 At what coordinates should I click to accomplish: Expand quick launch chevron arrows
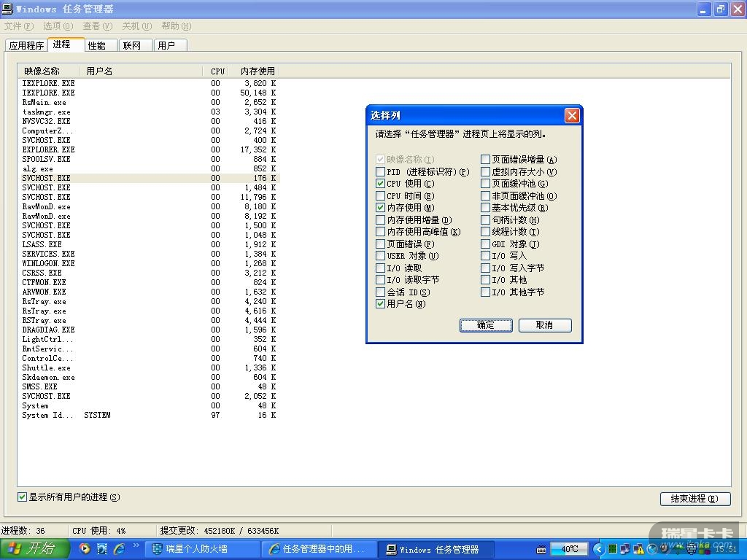click(x=136, y=545)
